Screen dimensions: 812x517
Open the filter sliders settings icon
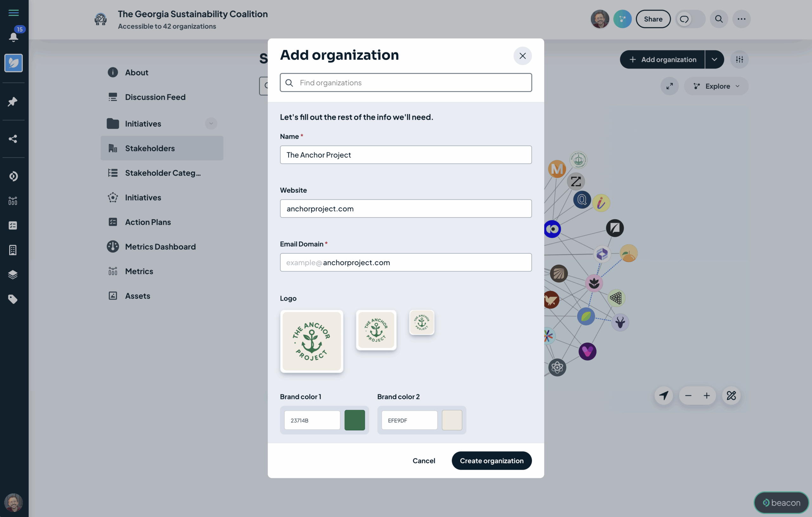[739, 59]
